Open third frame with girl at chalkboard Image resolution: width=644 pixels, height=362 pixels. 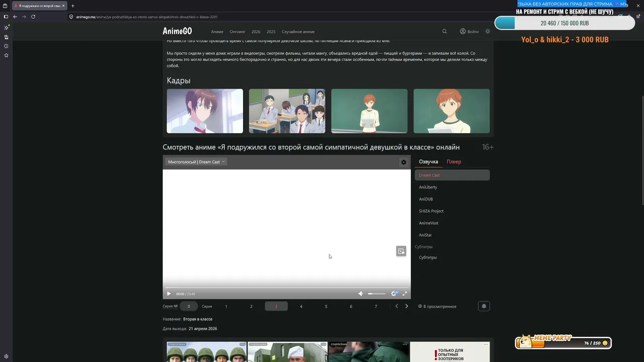point(369,111)
